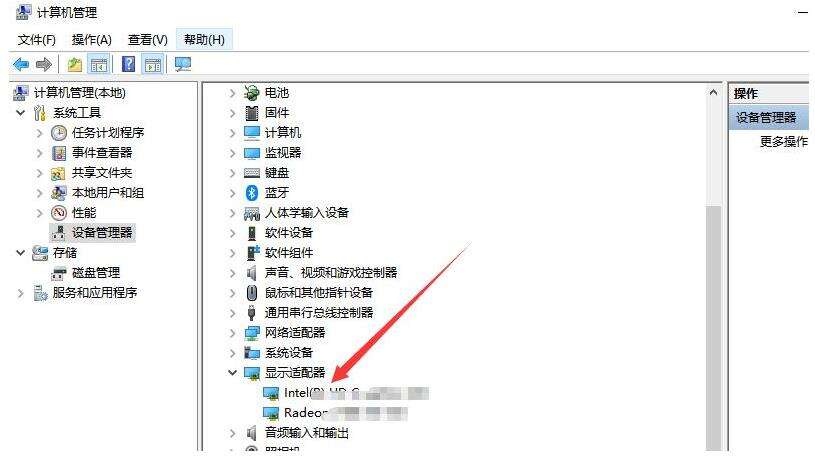Screen dimensions: 815x466
Task: Expand the 服务和应用程序 node
Action: 20,293
